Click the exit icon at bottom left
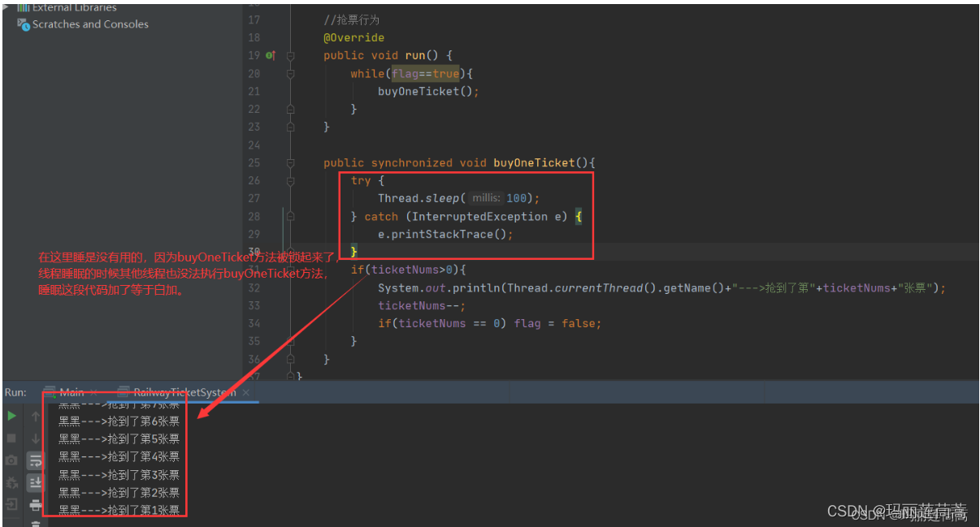 11,503
